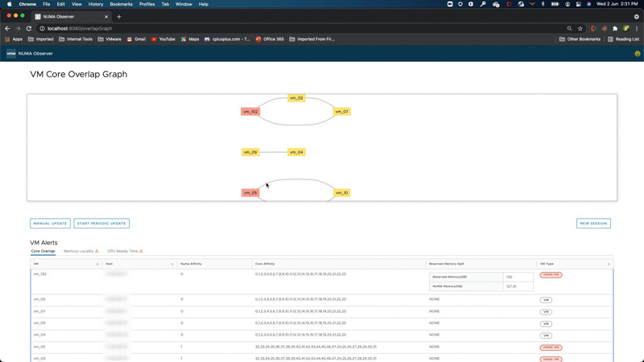Go back in browser history
This screenshot has height=362, width=644.
tap(7, 28)
